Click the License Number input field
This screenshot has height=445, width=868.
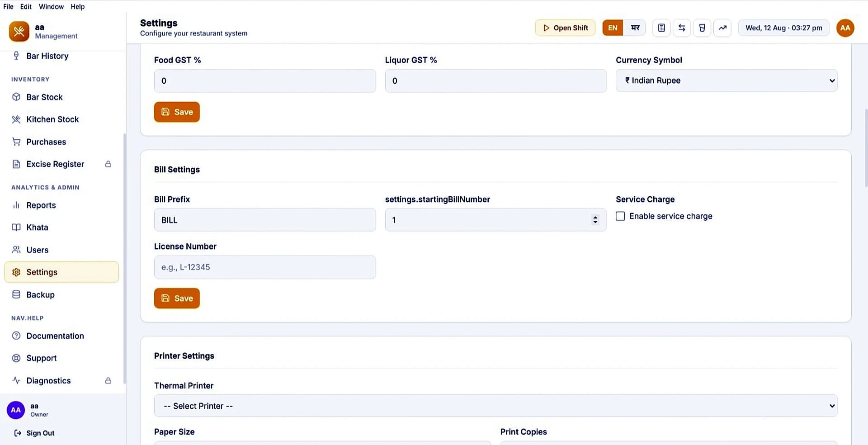click(x=265, y=267)
